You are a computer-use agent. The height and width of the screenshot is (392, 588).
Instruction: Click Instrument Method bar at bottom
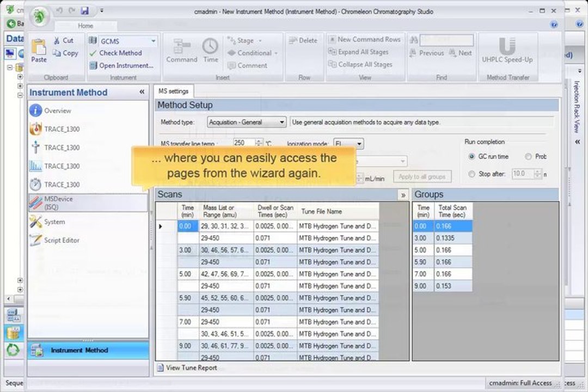pyautogui.click(x=88, y=351)
